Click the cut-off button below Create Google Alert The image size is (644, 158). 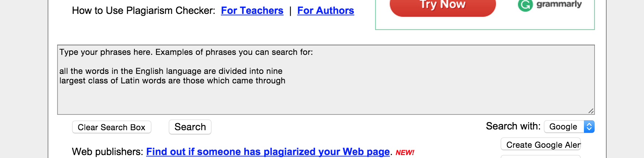[x=541, y=157]
